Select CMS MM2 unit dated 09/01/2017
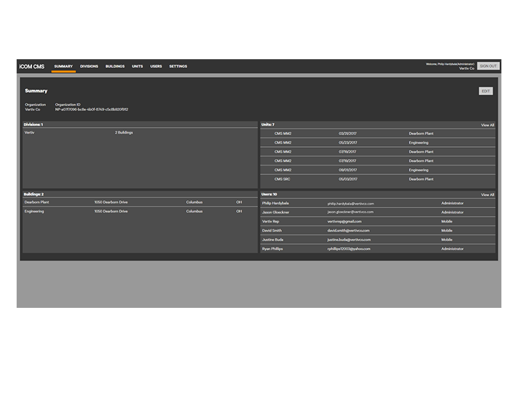 pyautogui.click(x=378, y=170)
